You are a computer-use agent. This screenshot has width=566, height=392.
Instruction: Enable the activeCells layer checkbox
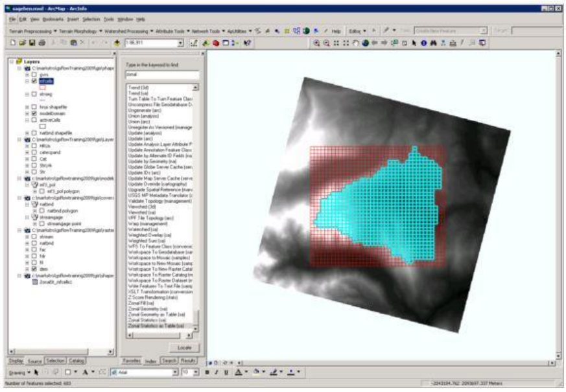pos(34,120)
